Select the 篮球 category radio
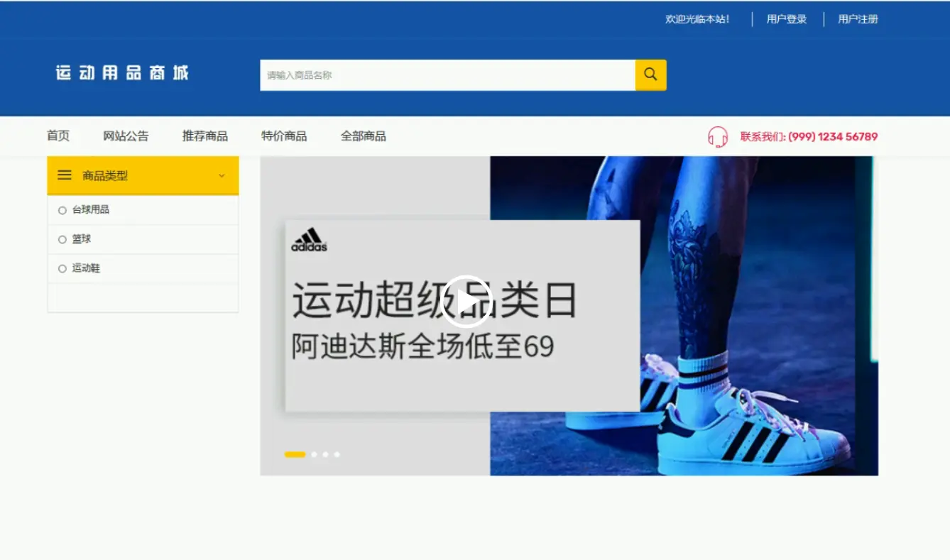The image size is (950, 560). [x=62, y=239]
